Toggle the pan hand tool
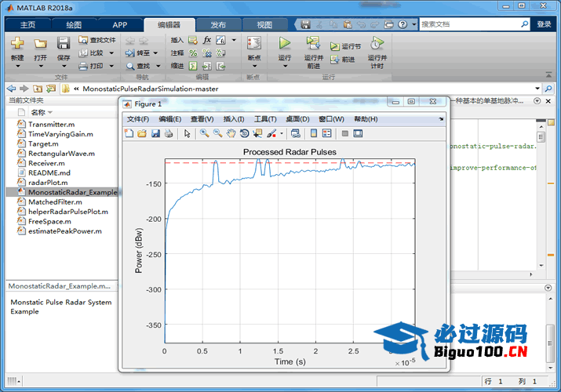The height and width of the screenshot is (392, 561). [x=231, y=133]
